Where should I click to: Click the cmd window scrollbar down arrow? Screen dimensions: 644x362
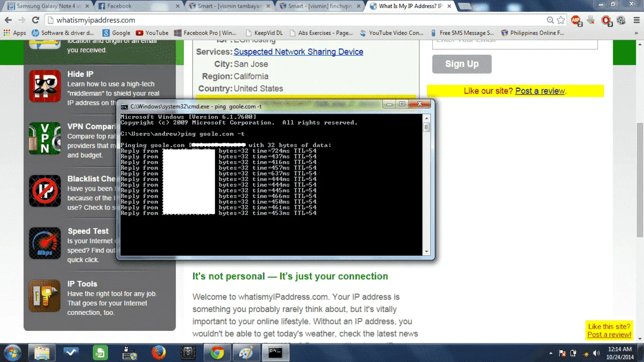pyautogui.click(x=426, y=251)
